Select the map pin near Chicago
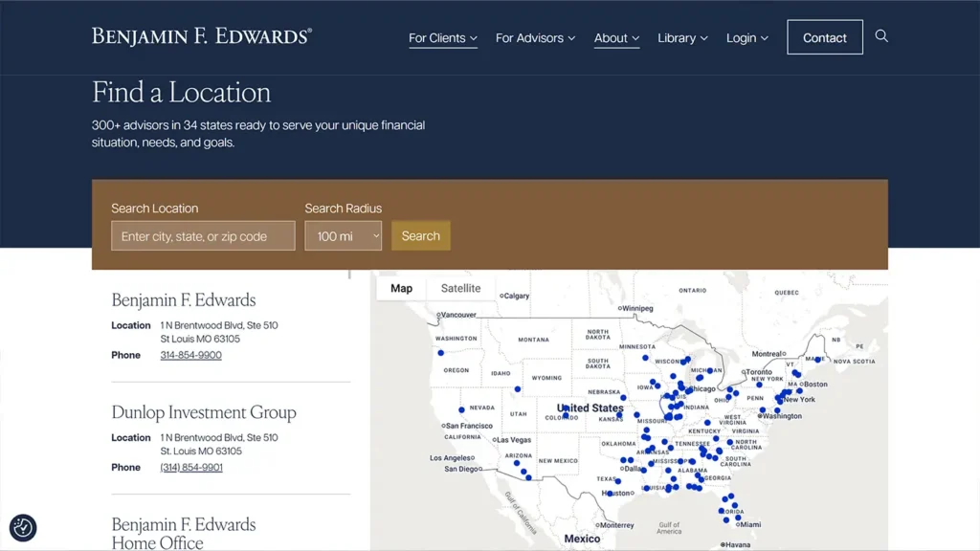 point(691,391)
